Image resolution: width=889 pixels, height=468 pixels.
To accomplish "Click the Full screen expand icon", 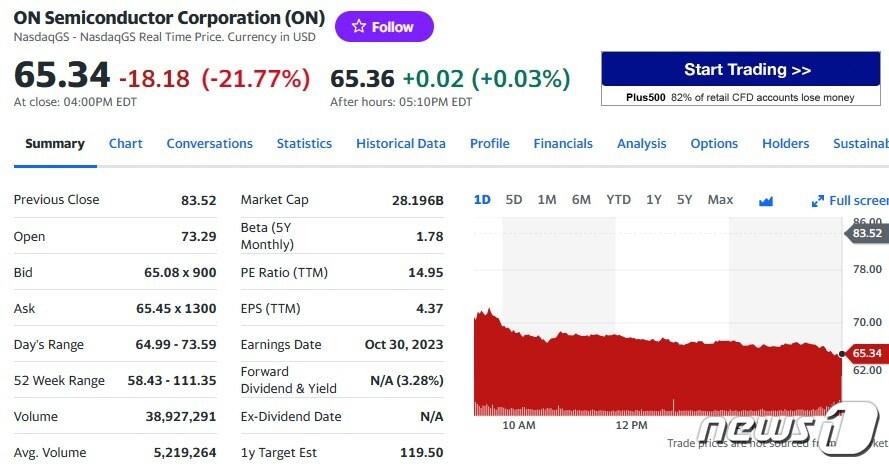I will [817, 200].
